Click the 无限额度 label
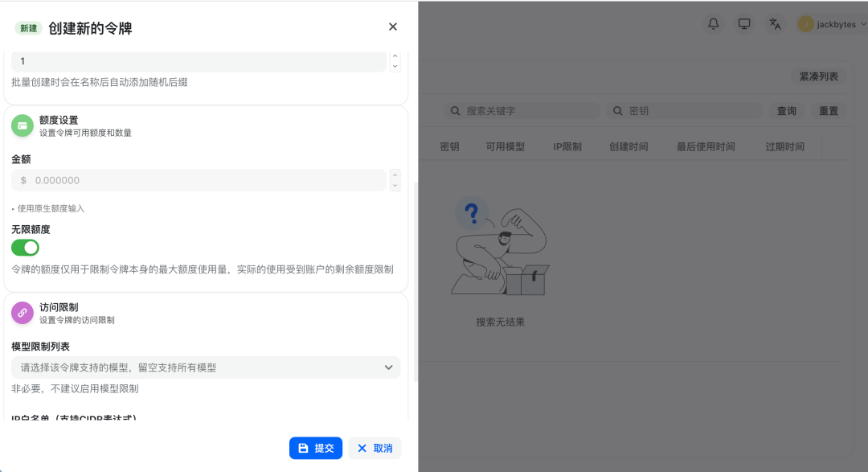 [x=31, y=229]
